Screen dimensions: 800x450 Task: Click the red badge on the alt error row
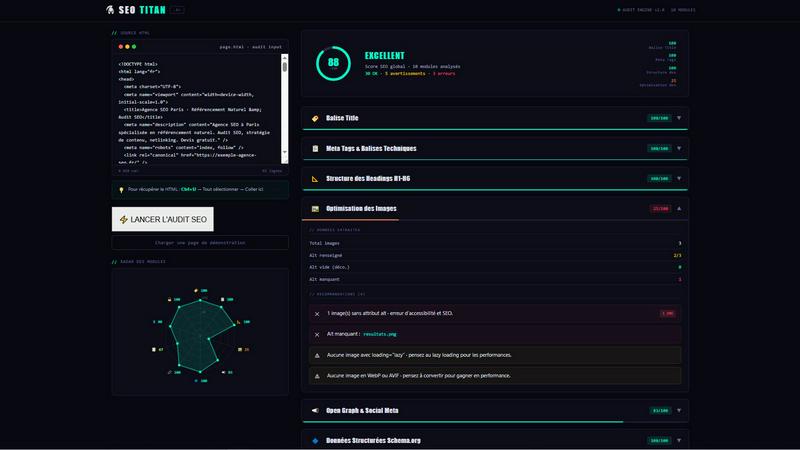(668, 313)
